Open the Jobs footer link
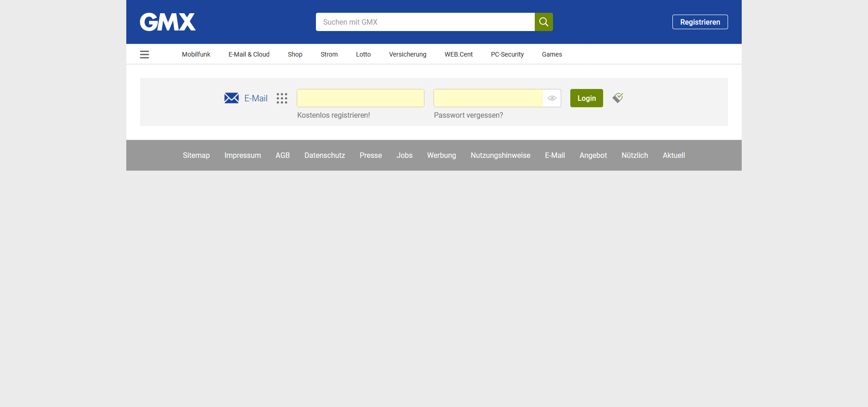Image resolution: width=868 pixels, height=407 pixels. point(404,156)
